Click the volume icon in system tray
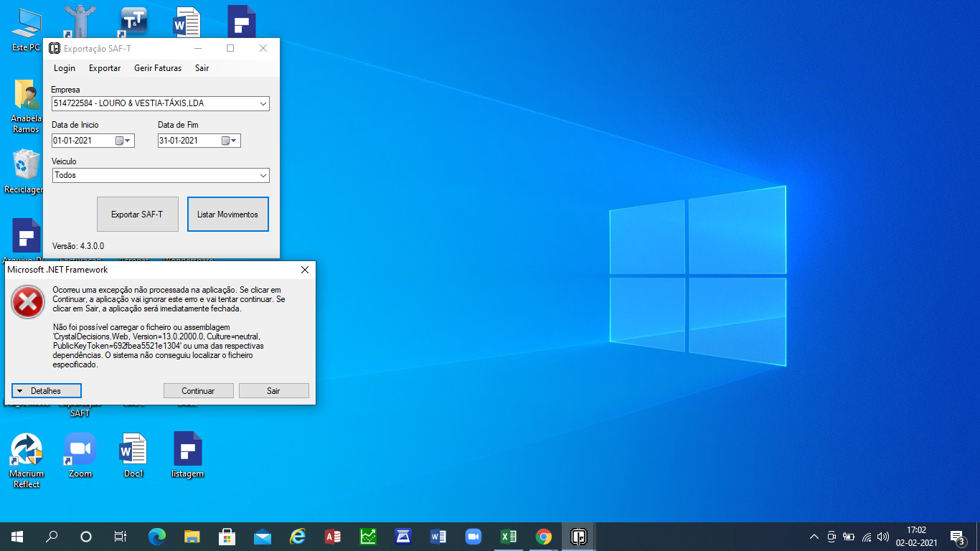Screen dimensions: 980x551 tap(882, 537)
